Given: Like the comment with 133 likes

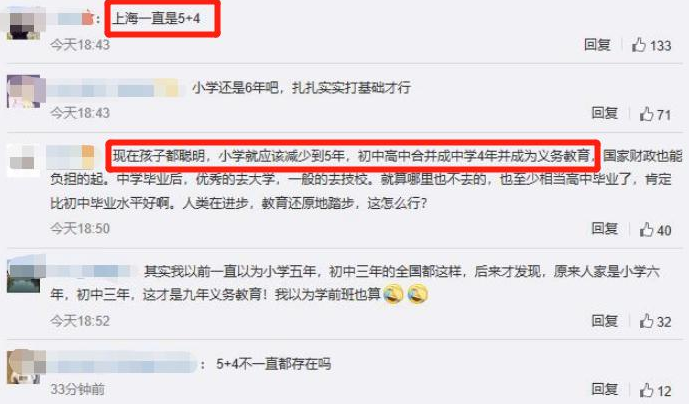Looking at the screenshot, I should pos(651,45).
